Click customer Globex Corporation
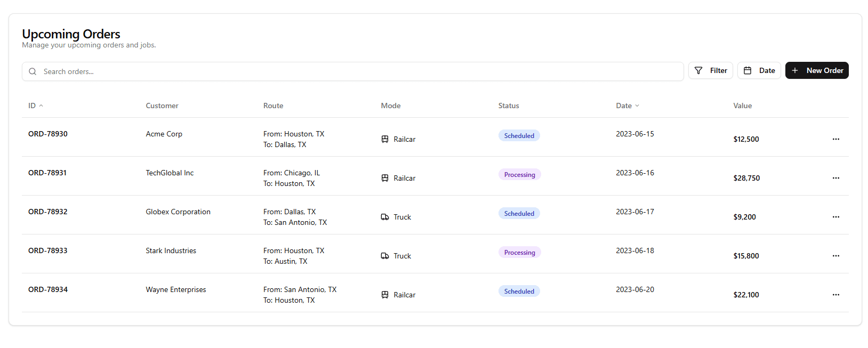868x348 pixels. 178,212
